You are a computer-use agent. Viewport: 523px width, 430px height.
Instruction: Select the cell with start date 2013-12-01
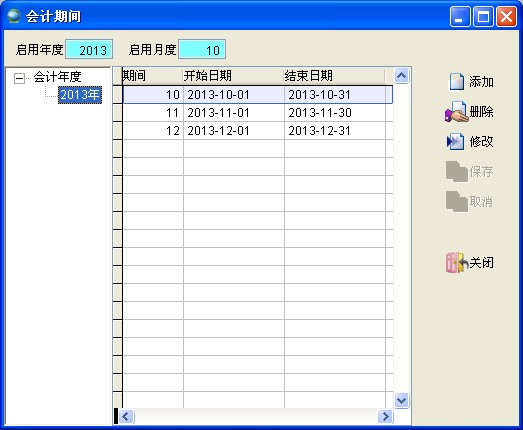(234, 131)
